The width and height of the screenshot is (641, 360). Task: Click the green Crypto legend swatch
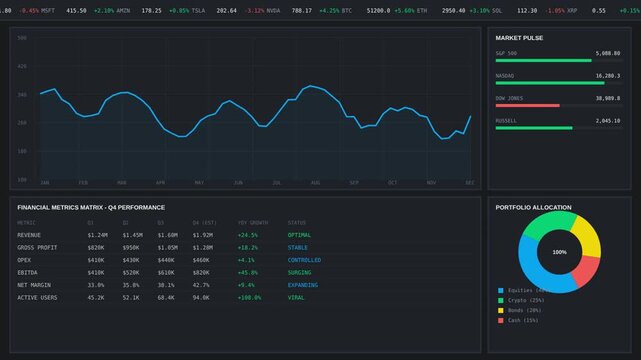pos(500,300)
